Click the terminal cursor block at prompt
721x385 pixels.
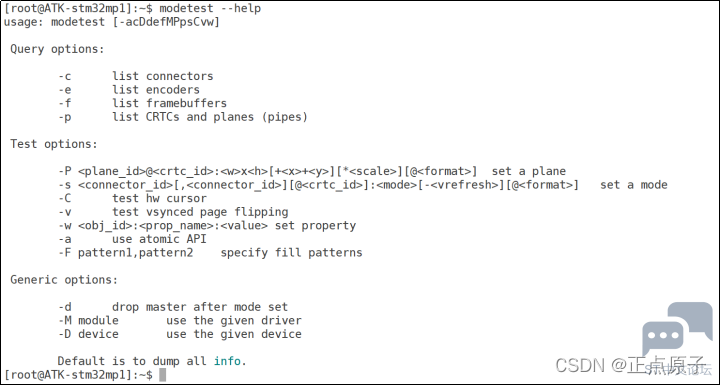[162, 374]
